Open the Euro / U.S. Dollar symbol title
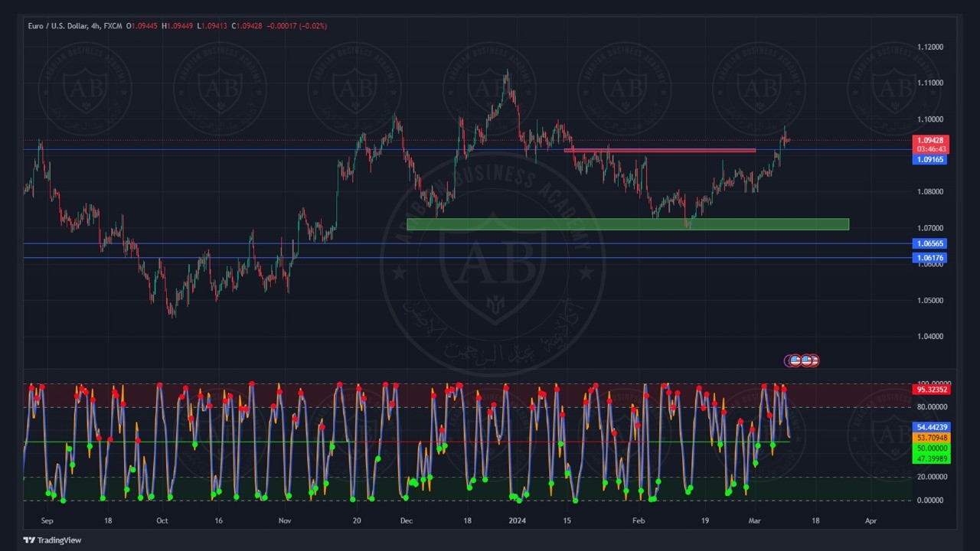Screen dimensions: 980x551 tap(58, 26)
